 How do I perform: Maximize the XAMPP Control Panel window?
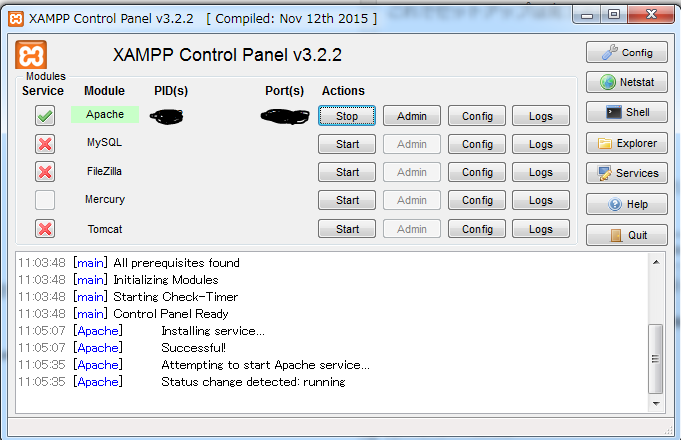pyautogui.click(x=614, y=15)
